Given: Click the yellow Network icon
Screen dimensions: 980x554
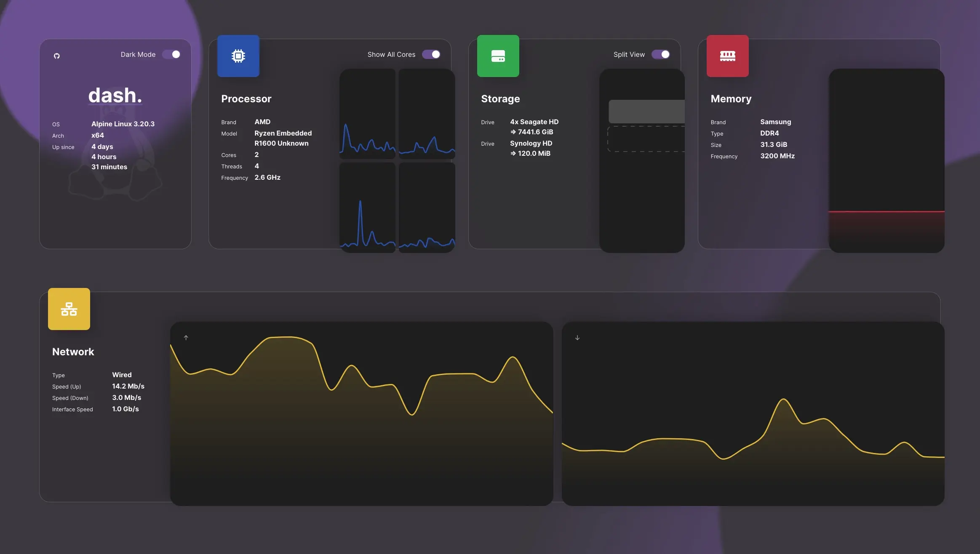Looking at the screenshot, I should [69, 309].
